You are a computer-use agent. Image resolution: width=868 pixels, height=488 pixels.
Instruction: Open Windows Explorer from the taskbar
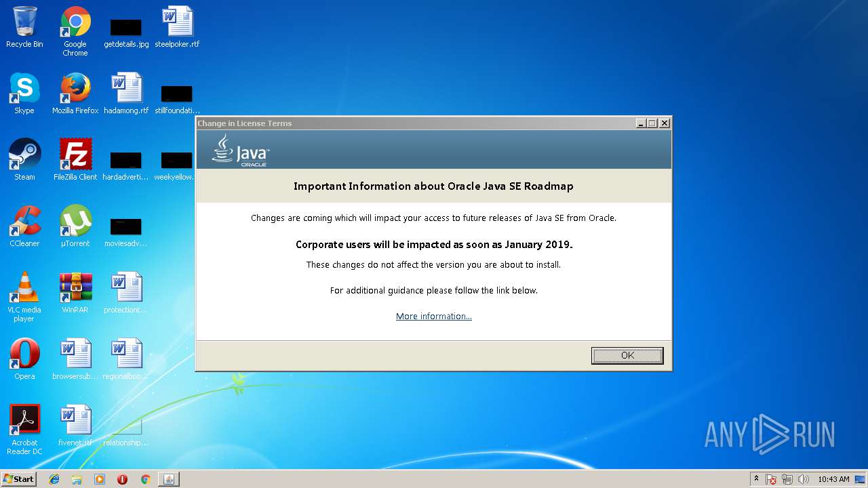(77, 479)
